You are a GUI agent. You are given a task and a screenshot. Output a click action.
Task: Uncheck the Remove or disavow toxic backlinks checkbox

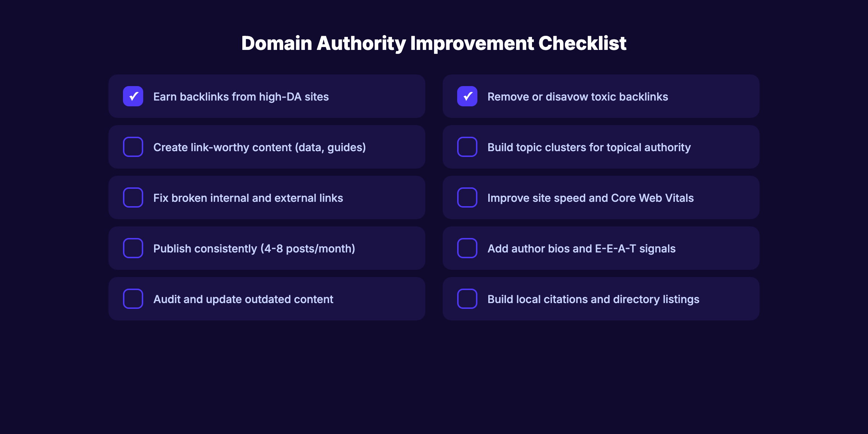coord(467,97)
